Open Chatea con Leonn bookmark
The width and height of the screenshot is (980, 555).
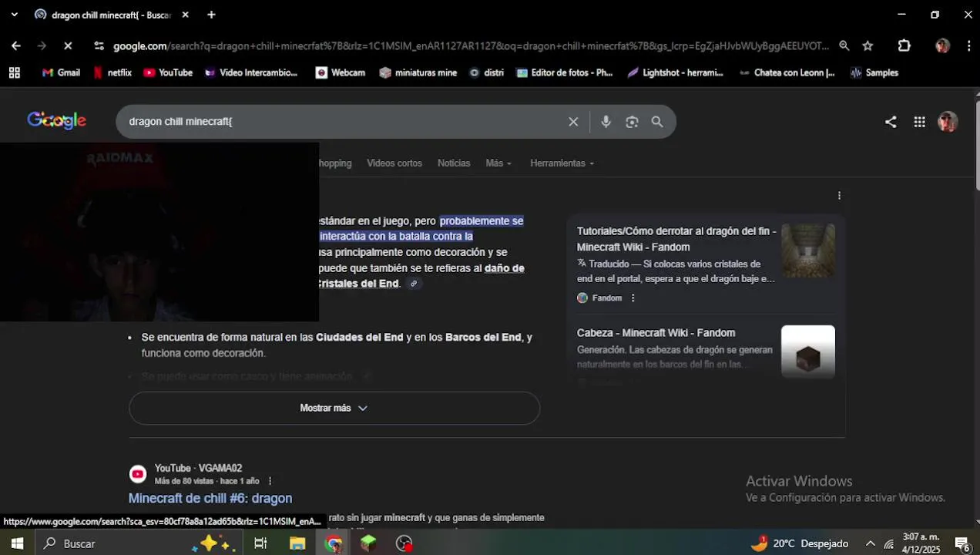point(787,72)
